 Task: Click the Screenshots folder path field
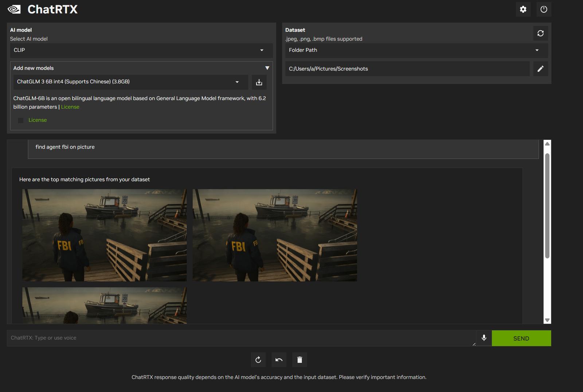click(407, 69)
